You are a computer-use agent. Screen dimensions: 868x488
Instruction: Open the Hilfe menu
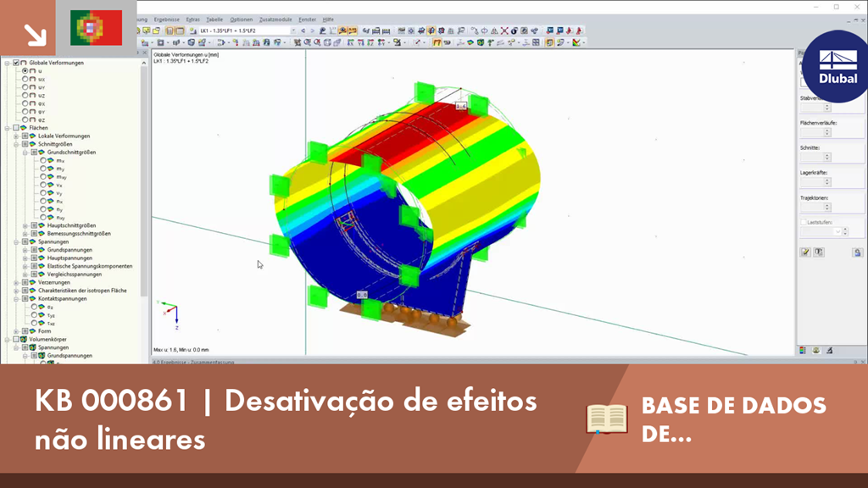[328, 19]
